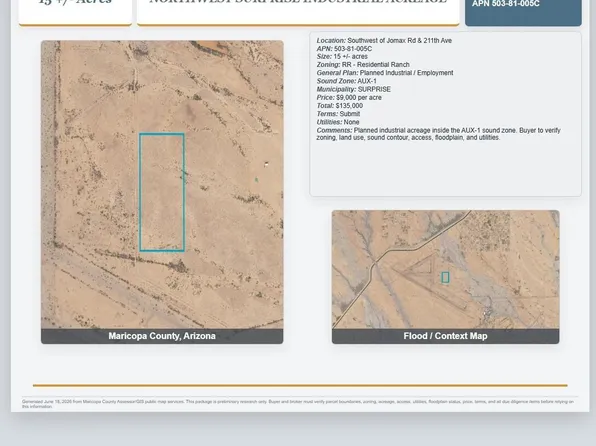Click the 'Utilities: None' line

pyautogui.click(x=338, y=122)
